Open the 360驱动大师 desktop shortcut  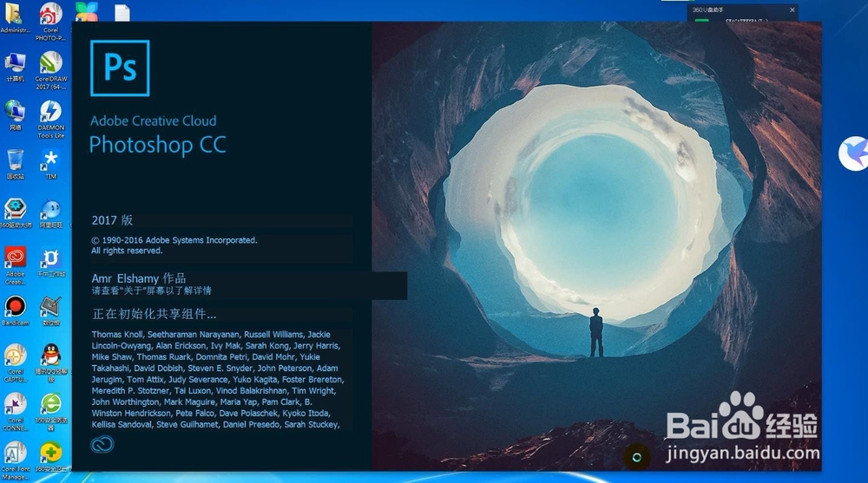tap(15, 213)
